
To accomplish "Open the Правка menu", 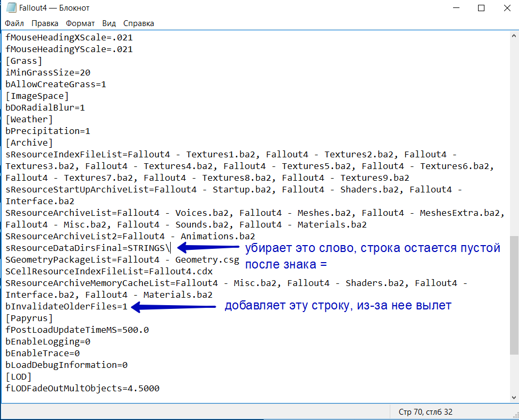I will [45, 23].
